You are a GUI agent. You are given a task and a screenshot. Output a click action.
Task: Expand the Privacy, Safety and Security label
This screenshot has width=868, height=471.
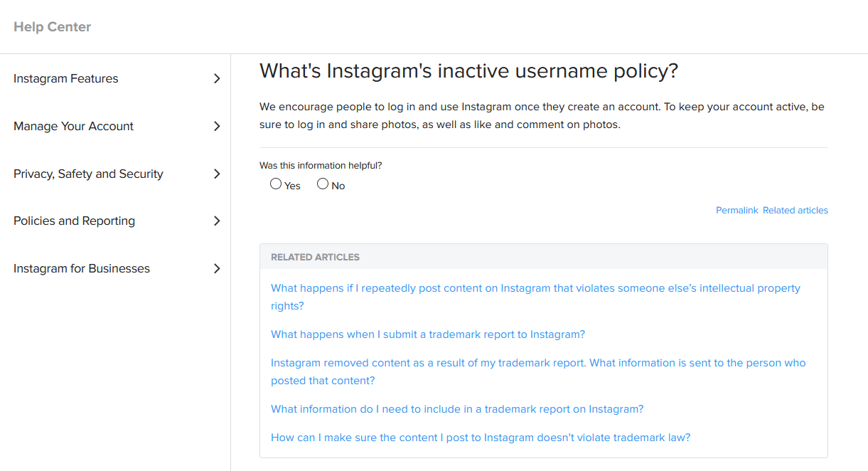pyautogui.click(x=88, y=174)
